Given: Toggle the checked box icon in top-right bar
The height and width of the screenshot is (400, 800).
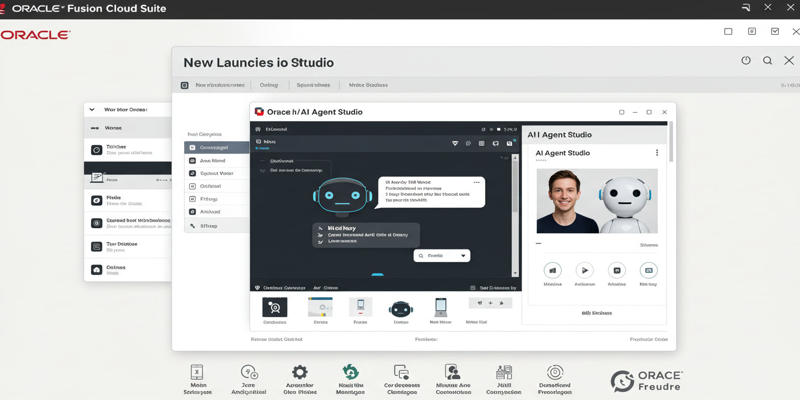Looking at the screenshot, I should tap(774, 32).
